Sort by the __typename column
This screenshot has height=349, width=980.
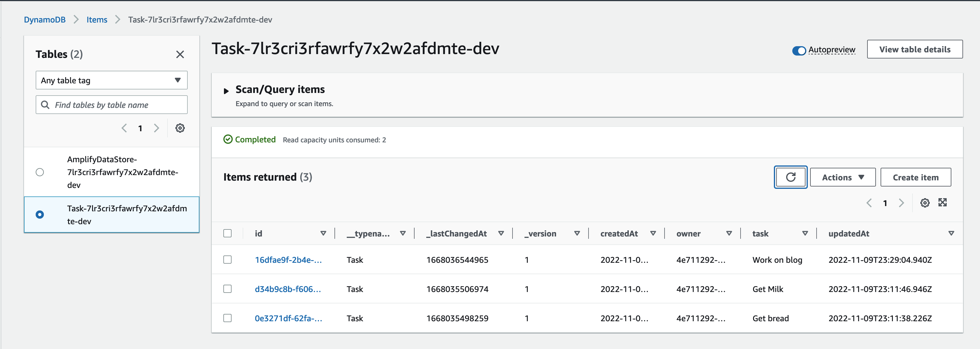pyautogui.click(x=403, y=234)
